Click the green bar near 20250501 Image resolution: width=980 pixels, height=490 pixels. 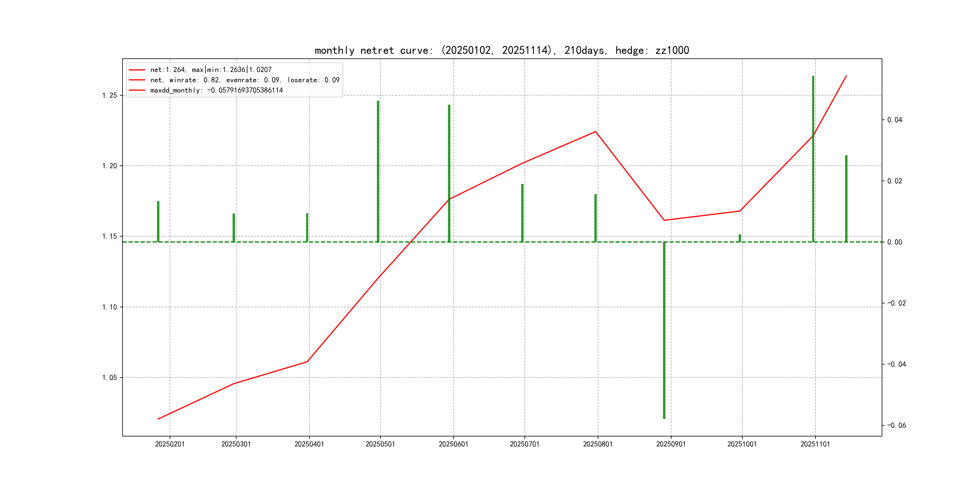[378, 171]
